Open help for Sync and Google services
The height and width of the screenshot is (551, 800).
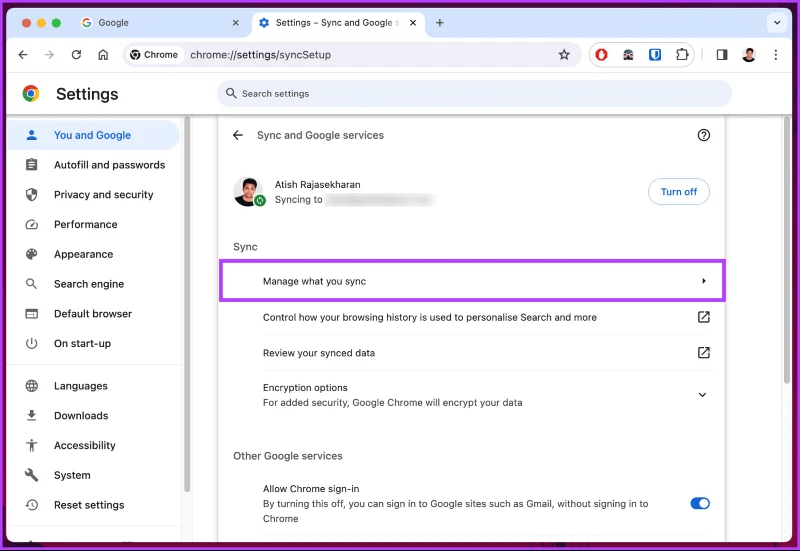click(x=704, y=135)
